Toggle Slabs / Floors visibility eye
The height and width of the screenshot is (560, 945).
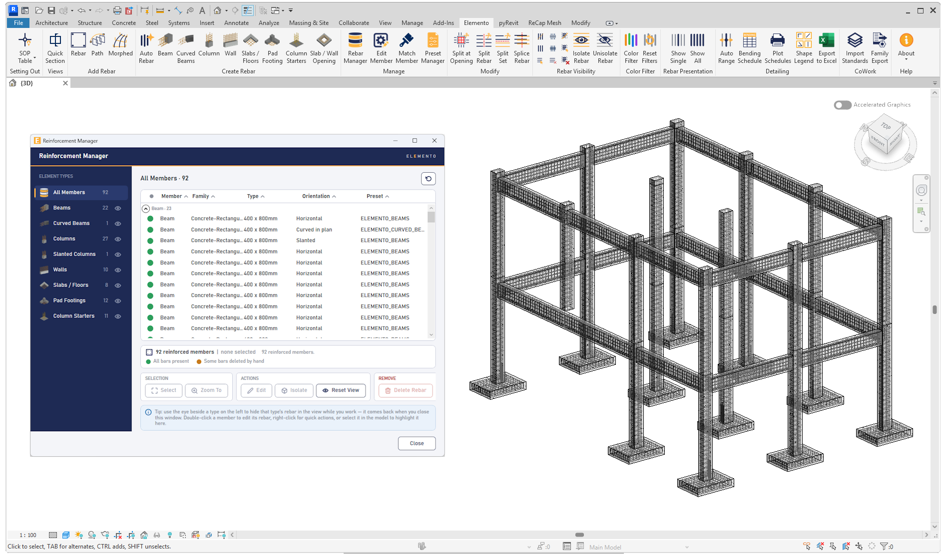[x=118, y=285]
